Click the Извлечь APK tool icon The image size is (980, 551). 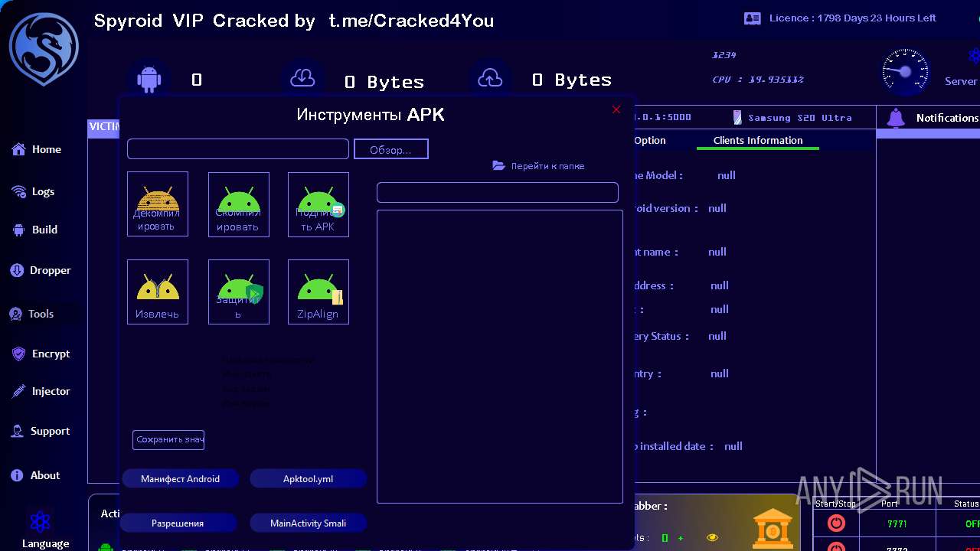tap(158, 292)
